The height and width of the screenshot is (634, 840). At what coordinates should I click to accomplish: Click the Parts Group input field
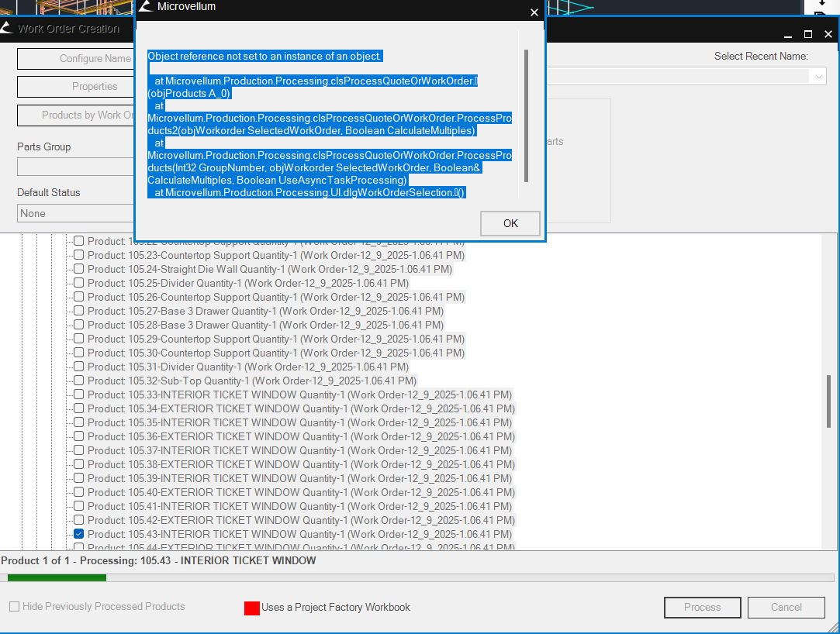(x=76, y=167)
